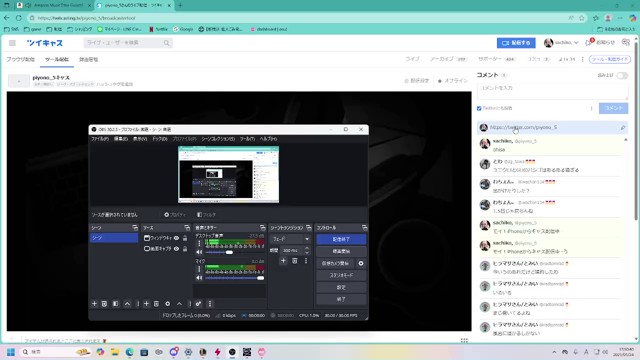
Task: Click the blue broadcast button in header
Action: point(516,42)
